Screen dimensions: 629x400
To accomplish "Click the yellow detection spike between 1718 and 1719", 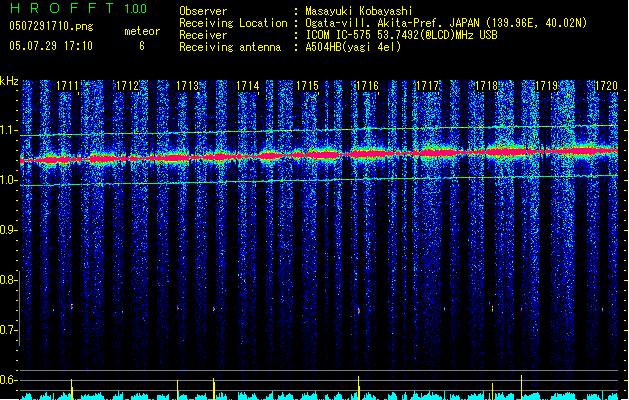I will [521, 388].
